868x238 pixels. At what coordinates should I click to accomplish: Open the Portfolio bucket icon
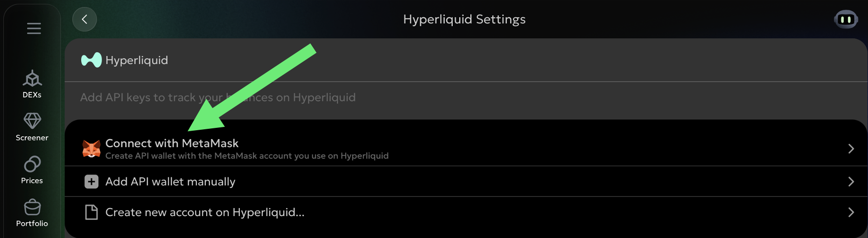pyautogui.click(x=32, y=207)
